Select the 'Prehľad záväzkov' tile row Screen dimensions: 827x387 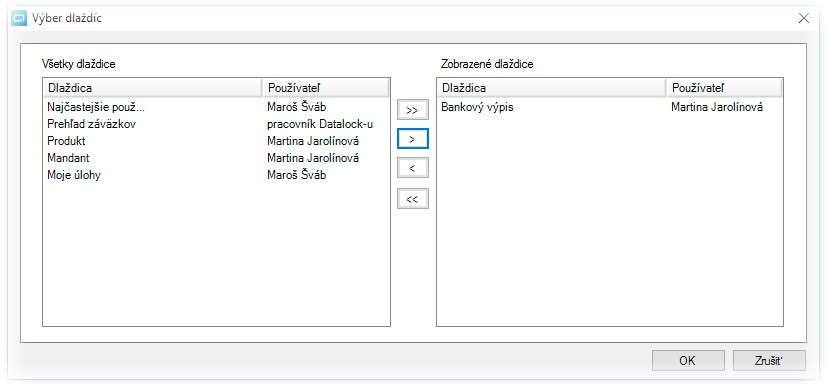216,124
